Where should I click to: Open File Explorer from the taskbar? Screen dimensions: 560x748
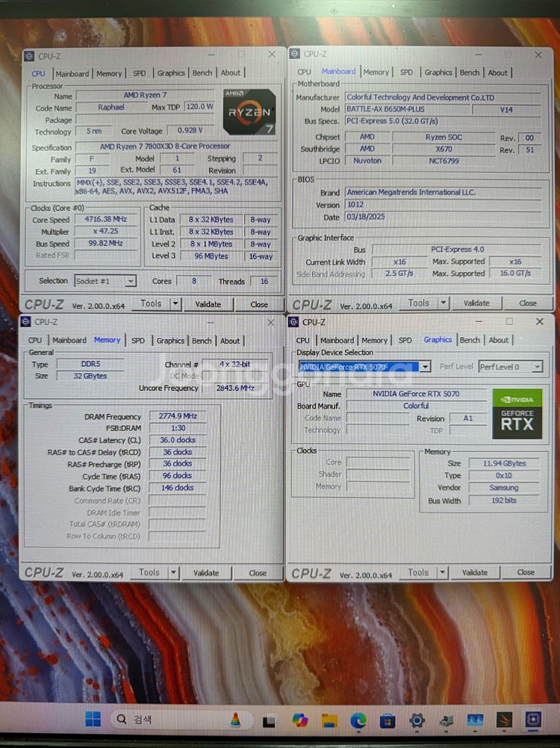(x=329, y=720)
